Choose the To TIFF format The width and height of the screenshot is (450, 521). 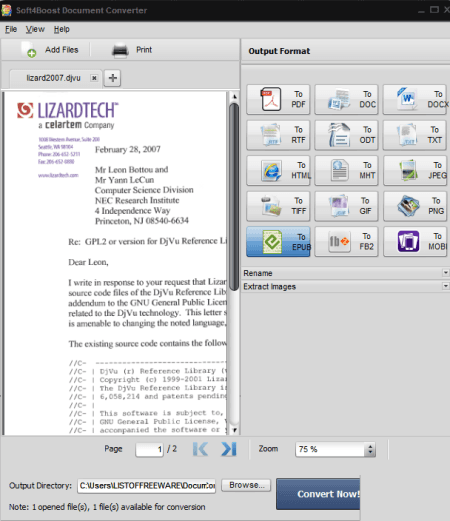pyautogui.click(x=278, y=206)
